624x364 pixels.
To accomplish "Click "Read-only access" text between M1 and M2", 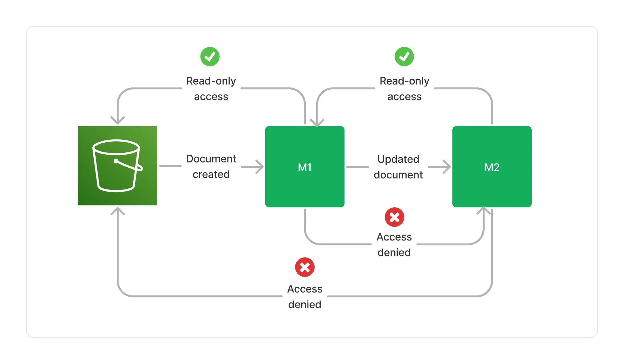I will click(405, 88).
